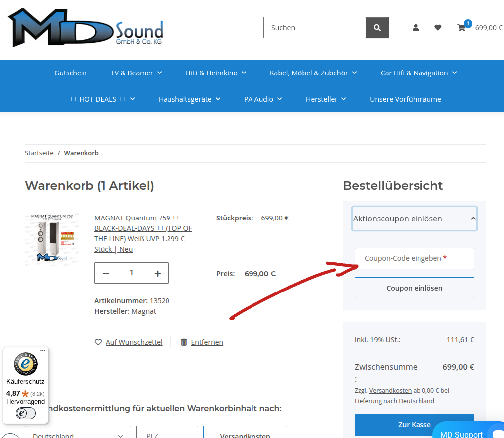The width and height of the screenshot is (504, 438).
Task: Click the Versandkosten link in summary
Action: coord(390,390)
